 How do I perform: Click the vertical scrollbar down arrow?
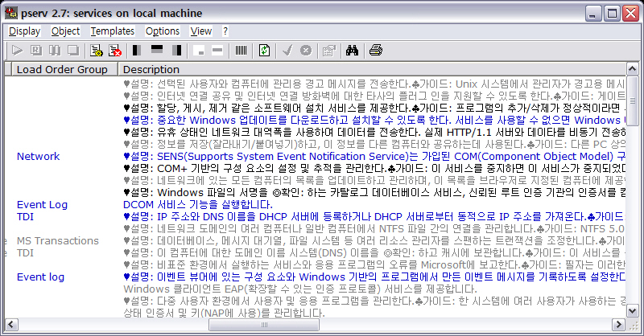[632, 311]
